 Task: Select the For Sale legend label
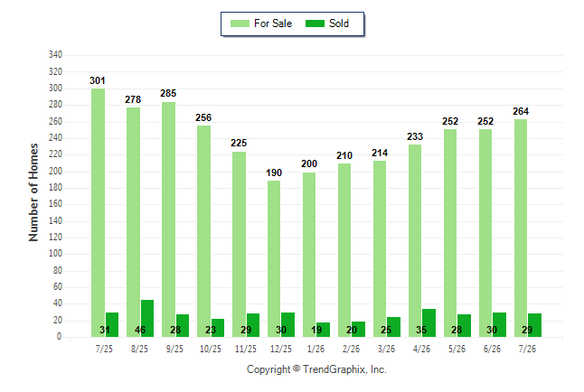point(273,23)
